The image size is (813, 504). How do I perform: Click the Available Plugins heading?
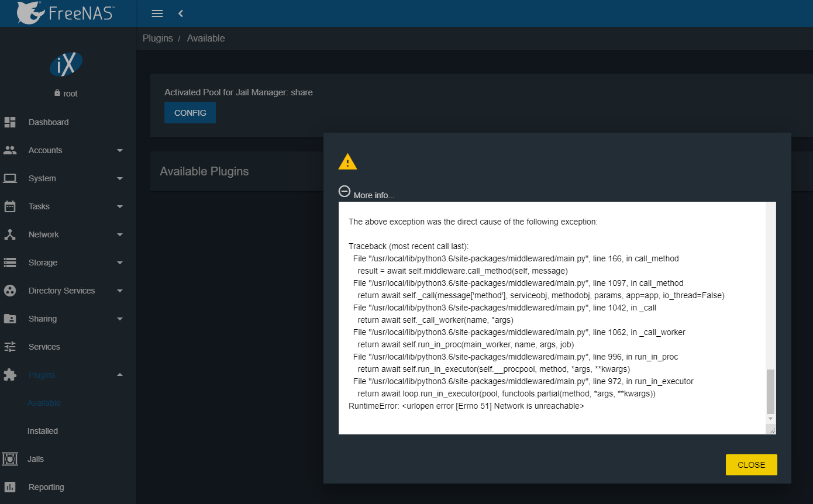coord(204,171)
